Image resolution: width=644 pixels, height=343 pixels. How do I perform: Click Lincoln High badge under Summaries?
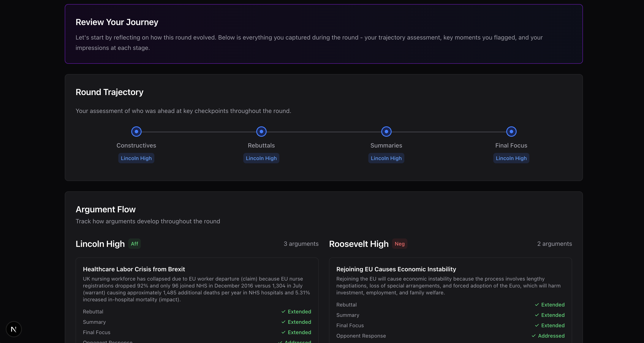tap(386, 158)
